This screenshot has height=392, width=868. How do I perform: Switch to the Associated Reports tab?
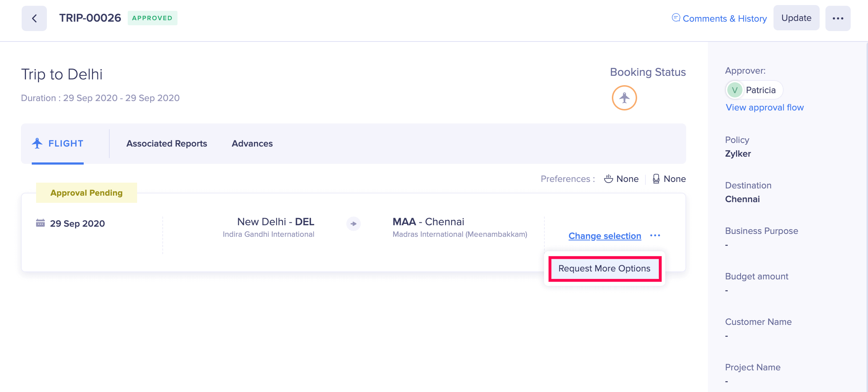(x=166, y=143)
